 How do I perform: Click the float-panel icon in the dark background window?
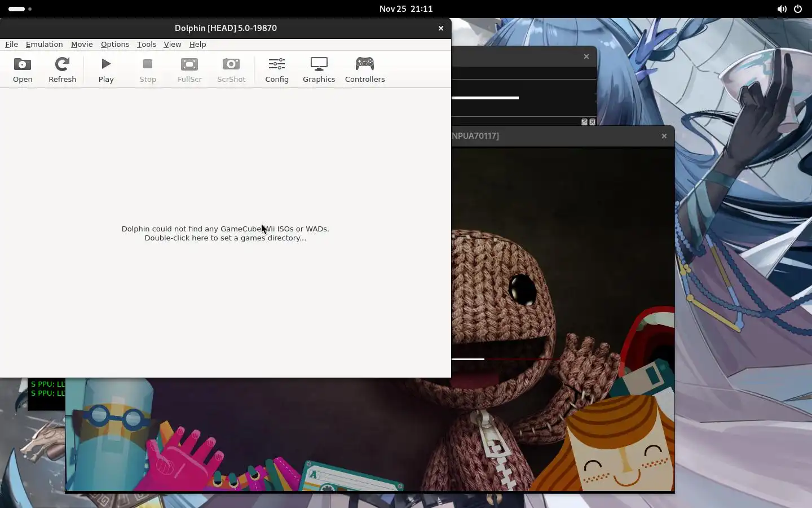click(x=584, y=122)
